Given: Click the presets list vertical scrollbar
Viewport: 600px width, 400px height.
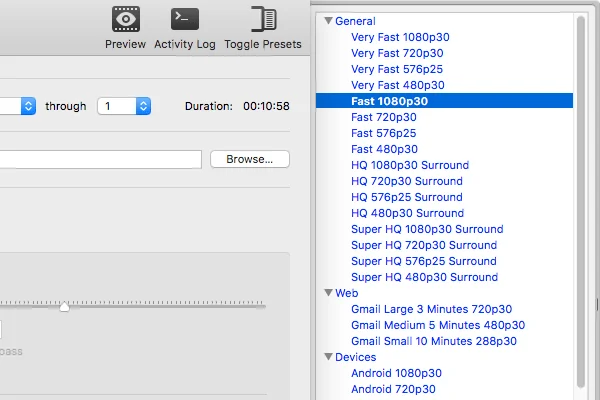Looking at the screenshot, I should pos(581,202).
